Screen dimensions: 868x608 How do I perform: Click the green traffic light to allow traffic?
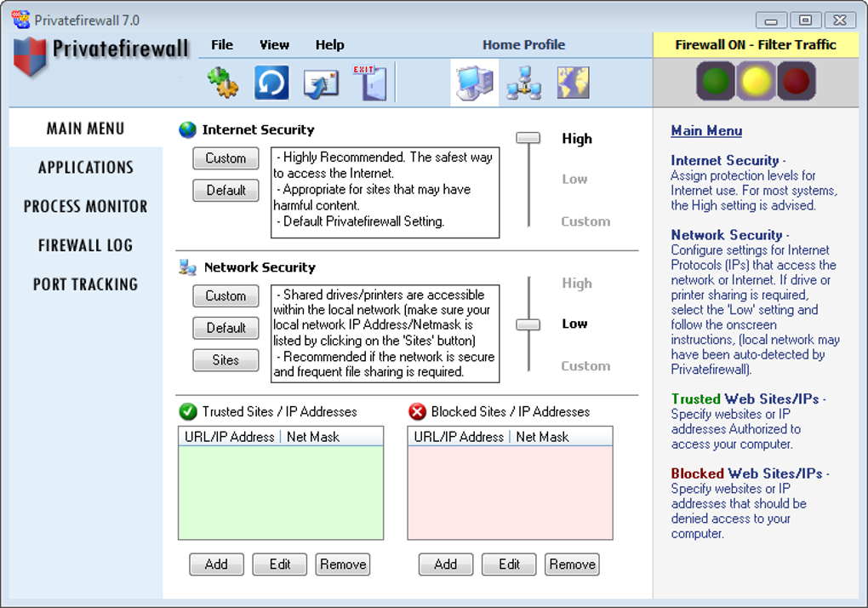click(715, 81)
